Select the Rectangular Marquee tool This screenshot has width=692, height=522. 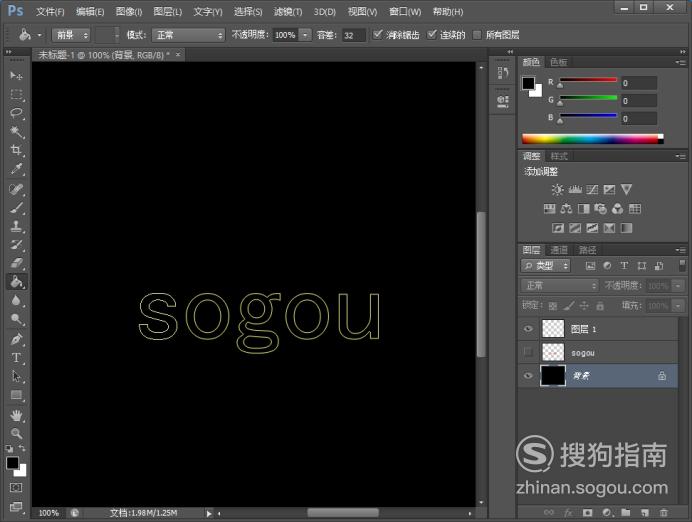(16, 94)
